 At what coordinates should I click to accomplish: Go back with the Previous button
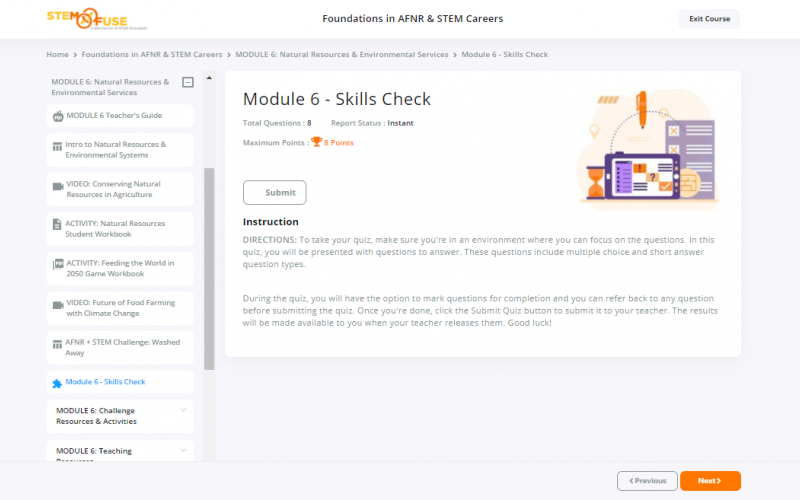coord(646,481)
